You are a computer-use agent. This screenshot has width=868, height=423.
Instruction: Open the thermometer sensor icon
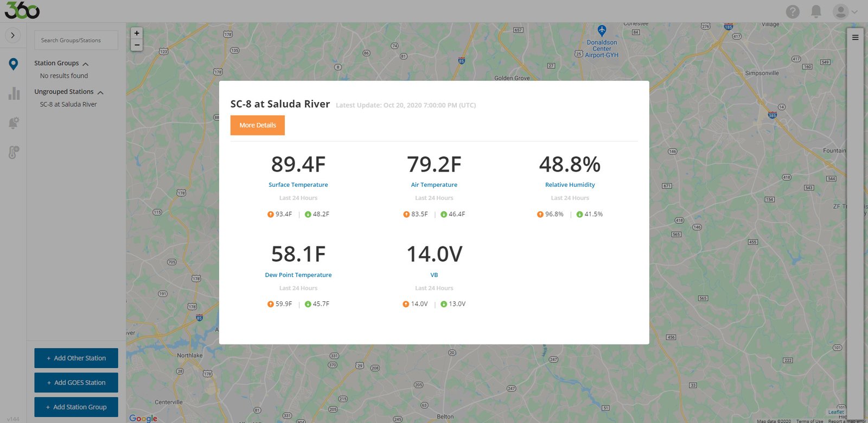(x=14, y=152)
